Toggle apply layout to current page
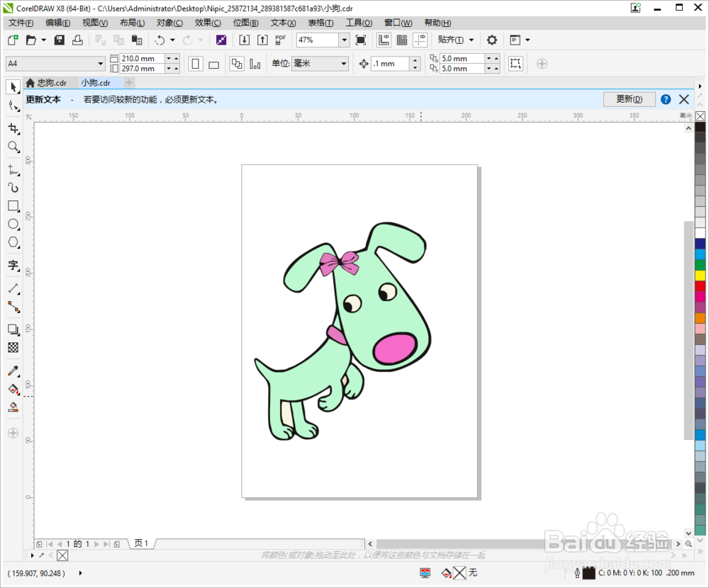Screen dimensions: 709x588 click(x=255, y=64)
